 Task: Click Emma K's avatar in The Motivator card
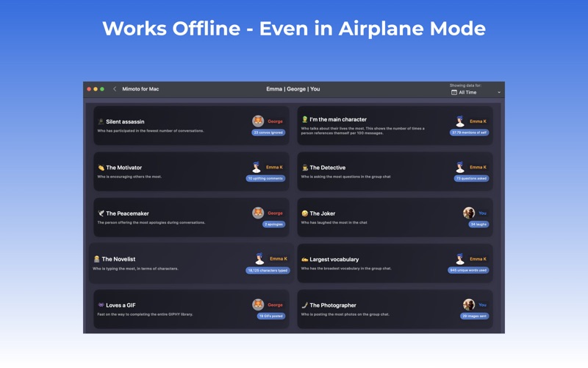point(257,167)
